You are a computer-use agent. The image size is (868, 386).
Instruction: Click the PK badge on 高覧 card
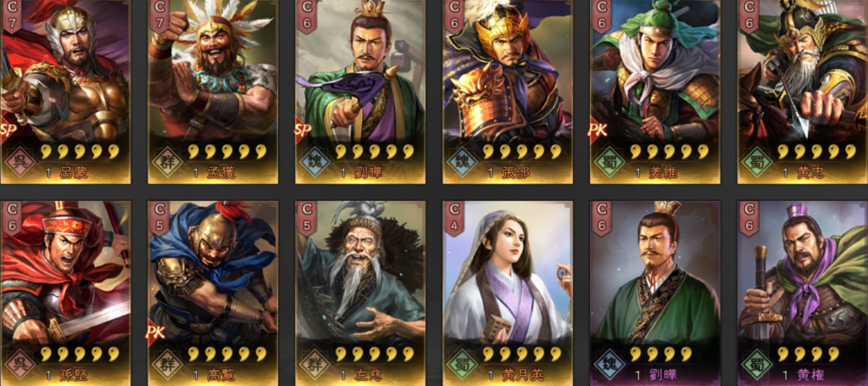(156, 331)
